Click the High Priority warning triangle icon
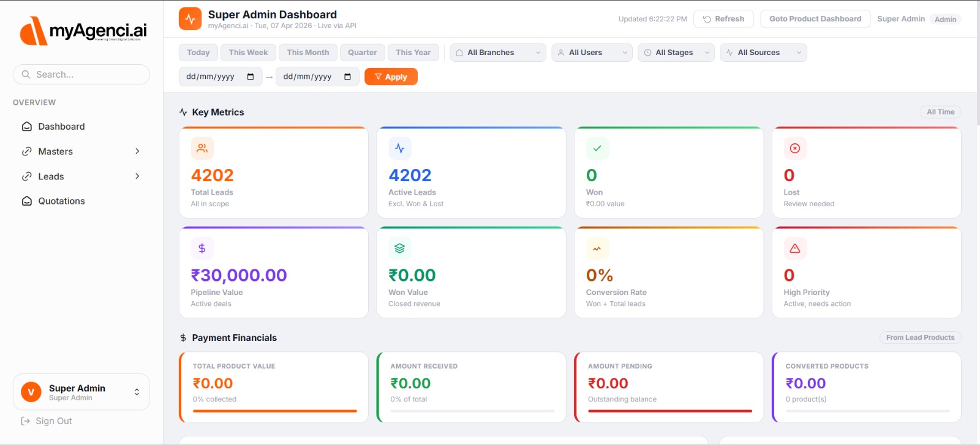 pyautogui.click(x=795, y=249)
